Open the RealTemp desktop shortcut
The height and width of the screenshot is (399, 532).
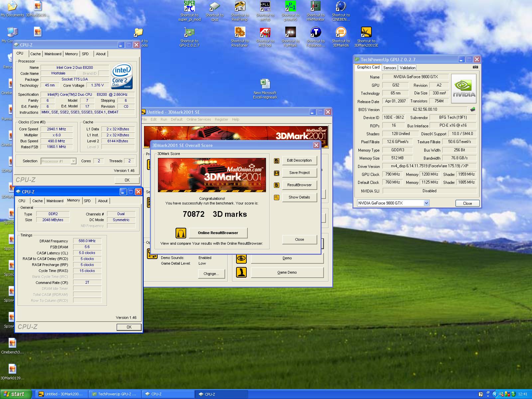pyautogui.click(x=240, y=11)
